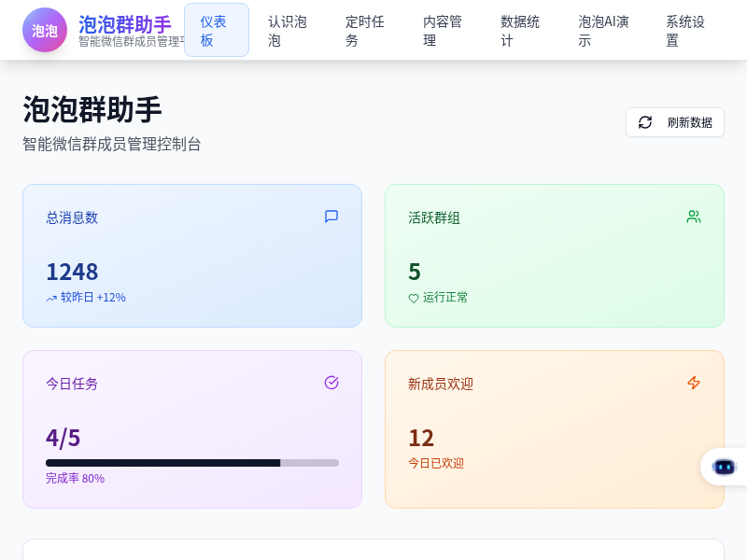Click the check circle icon on 今日任务 card
This screenshot has width=747, height=560.
coord(331,383)
